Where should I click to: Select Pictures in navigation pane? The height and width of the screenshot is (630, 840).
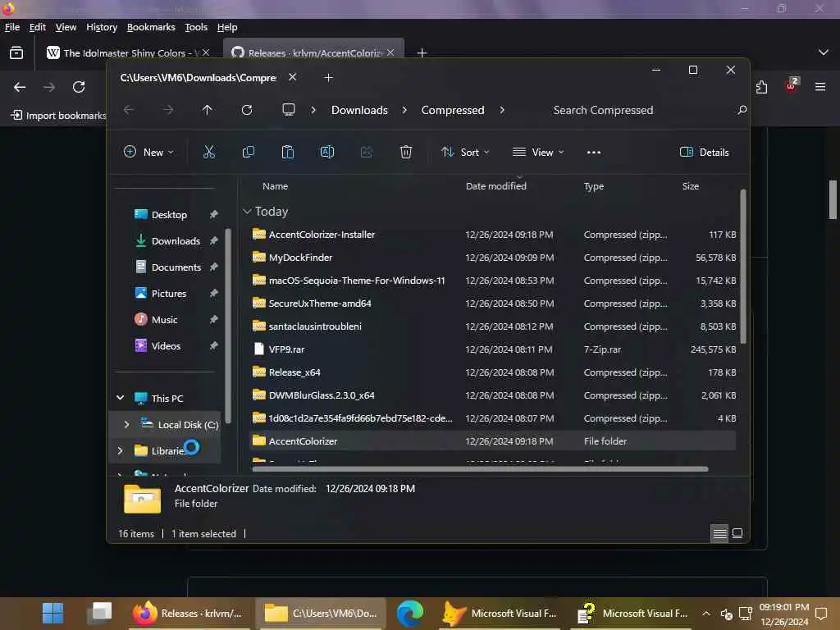click(169, 294)
